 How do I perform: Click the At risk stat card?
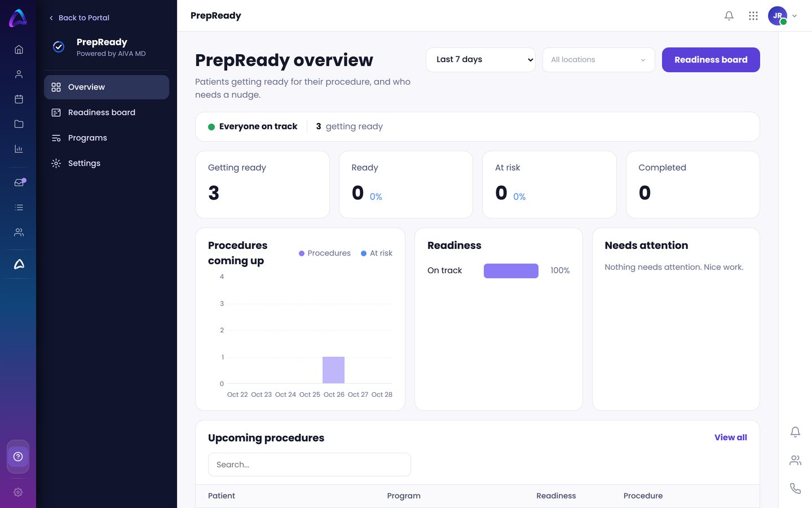click(549, 185)
